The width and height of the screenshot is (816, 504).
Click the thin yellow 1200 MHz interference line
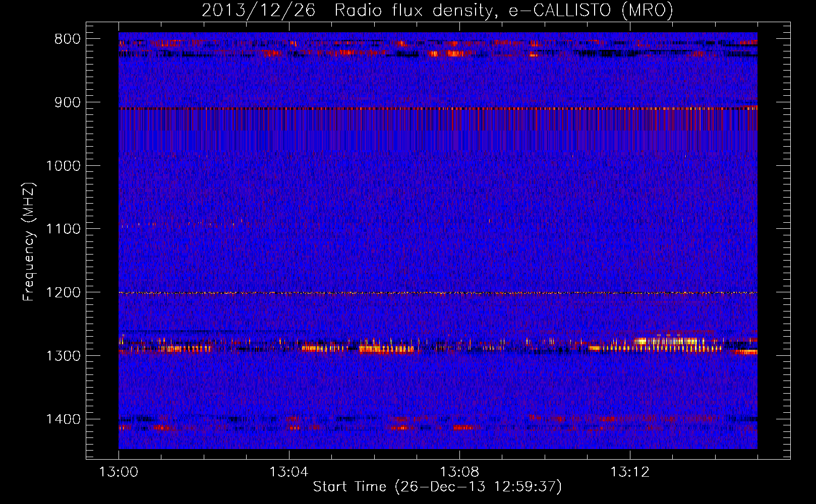pyautogui.click(x=438, y=293)
